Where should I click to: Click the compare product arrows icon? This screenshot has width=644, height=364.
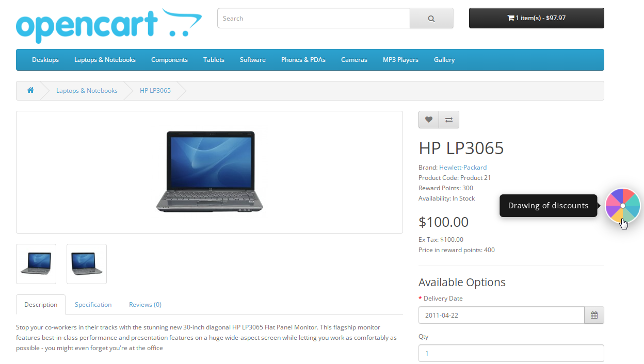tap(449, 120)
